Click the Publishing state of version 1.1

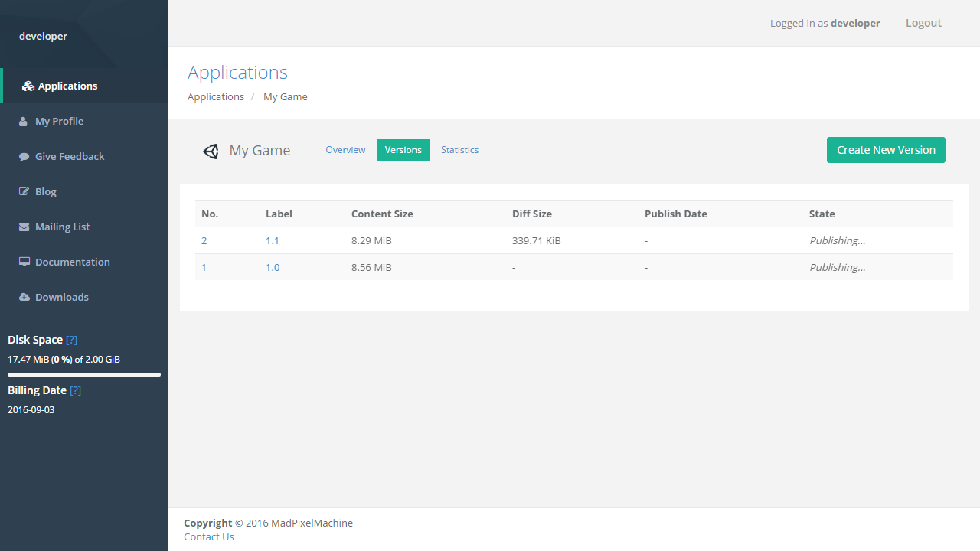(x=838, y=240)
